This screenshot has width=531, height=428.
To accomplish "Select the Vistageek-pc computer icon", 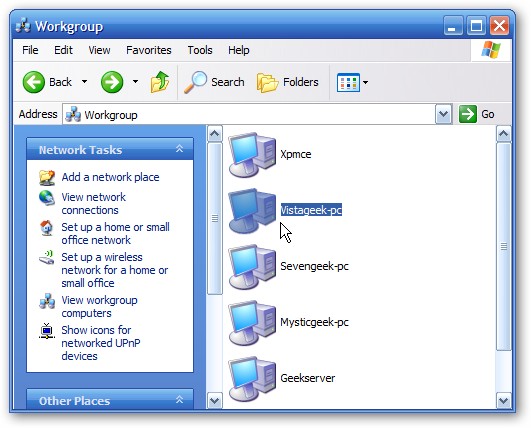I will (252, 211).
